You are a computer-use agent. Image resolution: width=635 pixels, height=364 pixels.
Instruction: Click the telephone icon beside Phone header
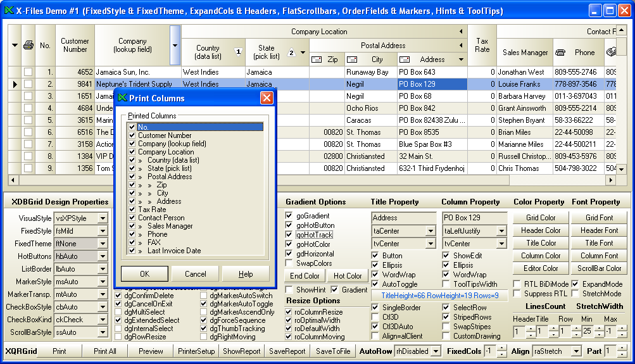560,53
